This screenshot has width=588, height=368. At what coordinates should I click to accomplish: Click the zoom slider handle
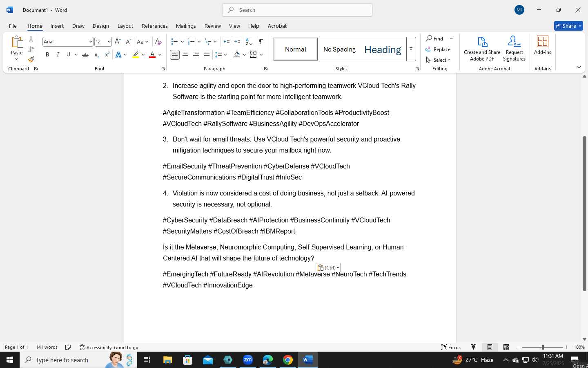coord(543,347)
